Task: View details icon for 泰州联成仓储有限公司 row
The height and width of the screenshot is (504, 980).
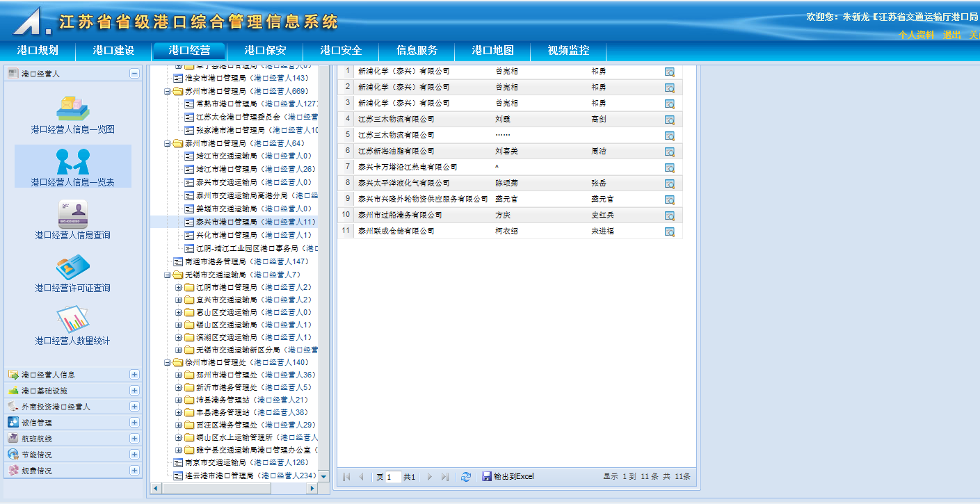Action: (x=669, y=231)
